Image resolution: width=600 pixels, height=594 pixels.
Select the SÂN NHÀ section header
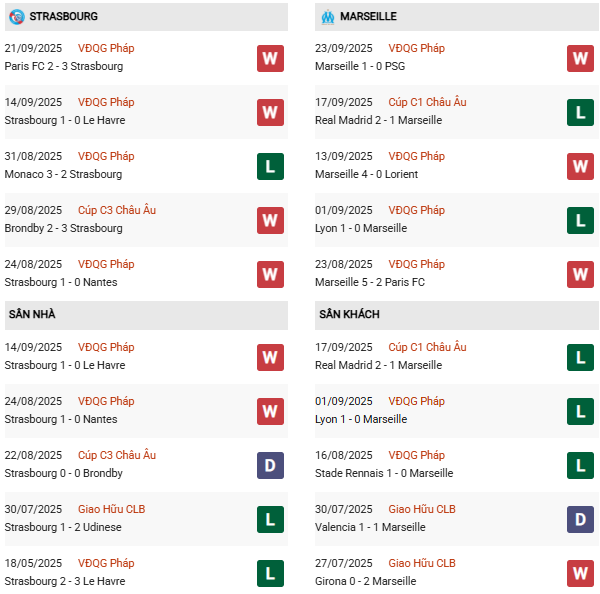(x=32, y=315)
